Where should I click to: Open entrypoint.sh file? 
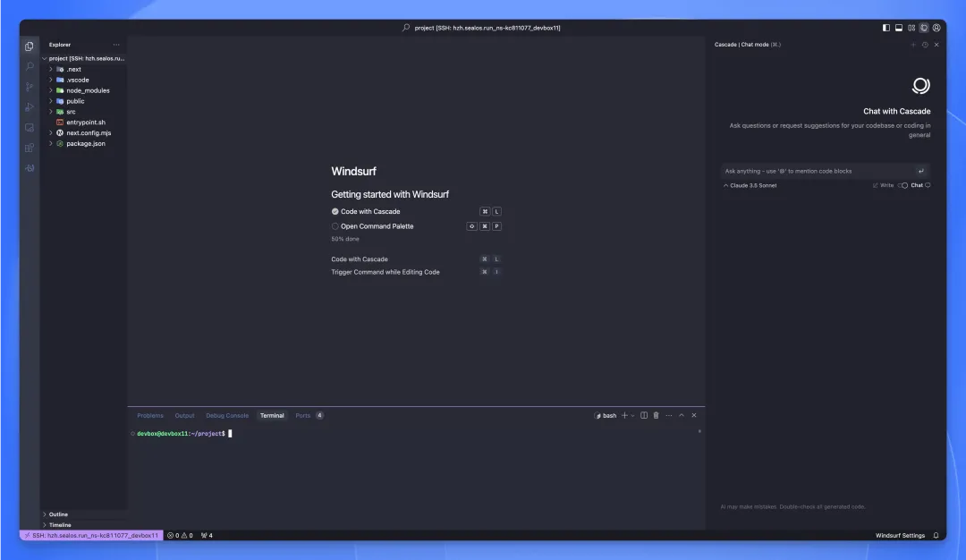coord(86,122)
